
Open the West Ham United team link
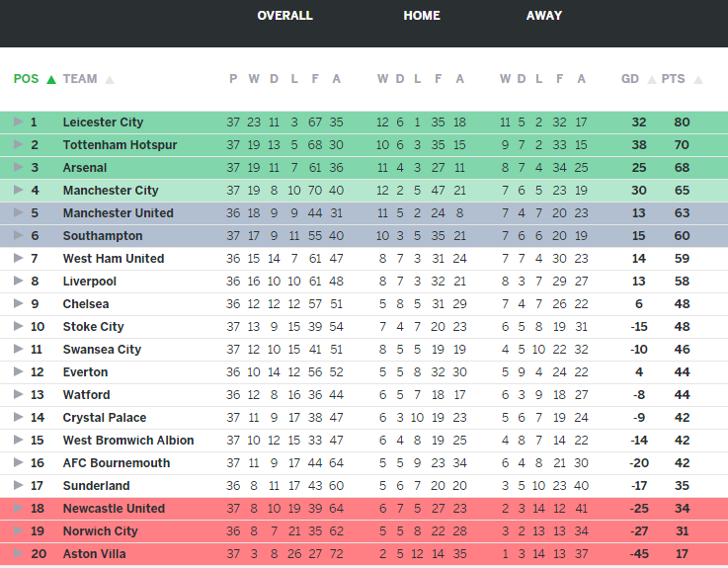(x=114, y=259)
